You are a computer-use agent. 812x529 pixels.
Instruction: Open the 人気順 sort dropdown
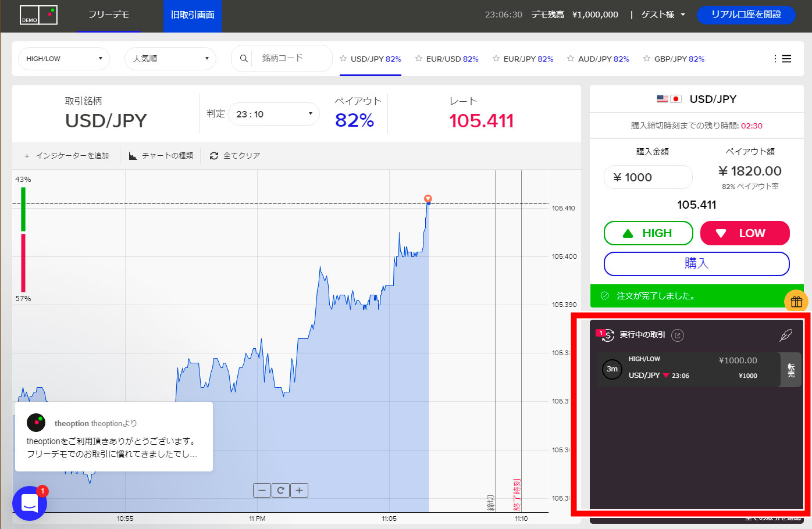tap(170, 59)
